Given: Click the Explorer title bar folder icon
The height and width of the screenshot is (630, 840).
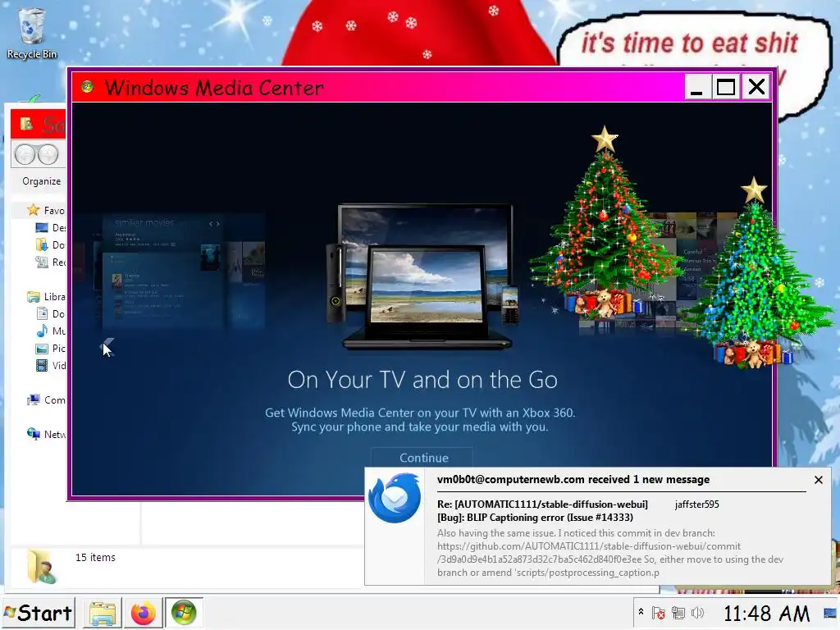Looking at the screenshot, I should pos(26,124).
